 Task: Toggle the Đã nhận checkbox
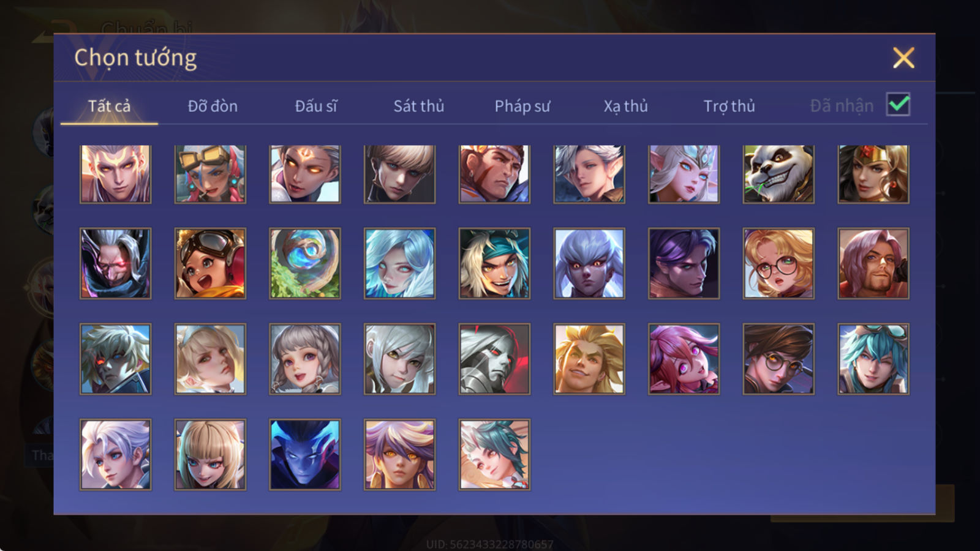point(898,105)
